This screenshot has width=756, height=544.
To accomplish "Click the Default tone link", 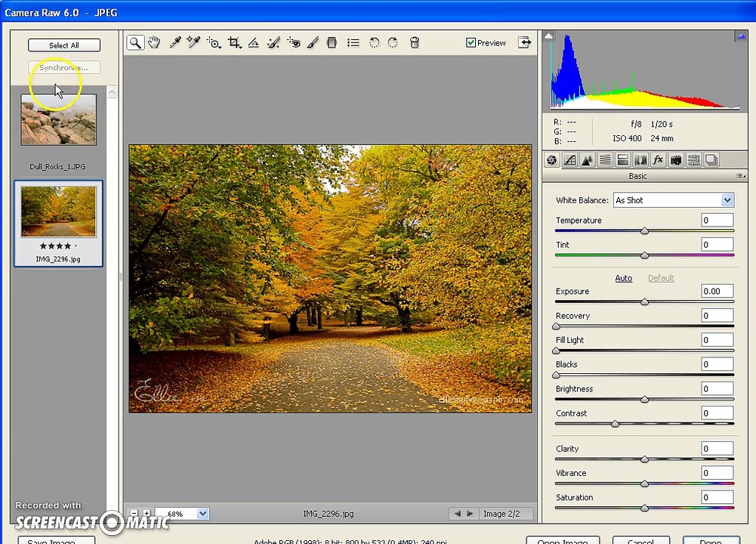I will click(x=661, y=278).
